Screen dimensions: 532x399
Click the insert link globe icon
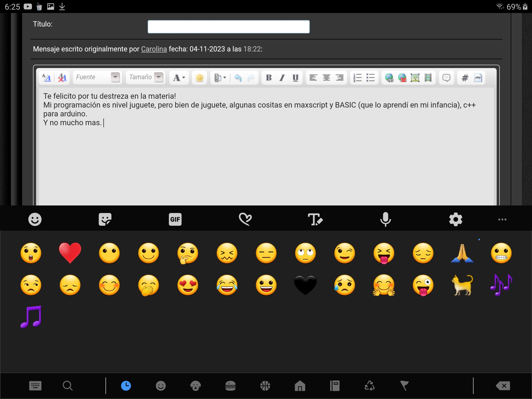pos(389,78)
